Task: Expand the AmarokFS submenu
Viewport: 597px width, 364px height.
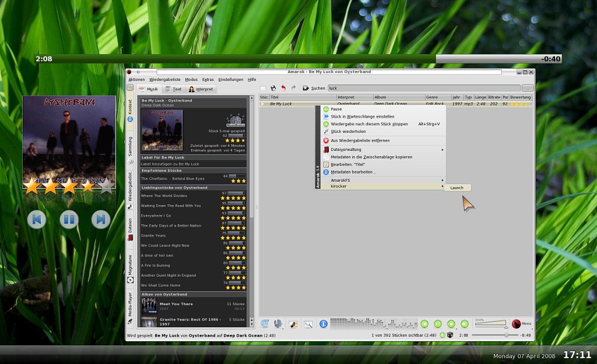Action: [x=384, y=181]
